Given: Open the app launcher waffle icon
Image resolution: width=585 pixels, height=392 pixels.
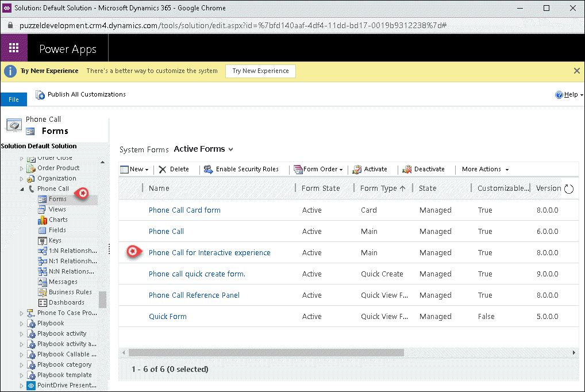Looking at the screenshot, I should click(x=14, y=48).
